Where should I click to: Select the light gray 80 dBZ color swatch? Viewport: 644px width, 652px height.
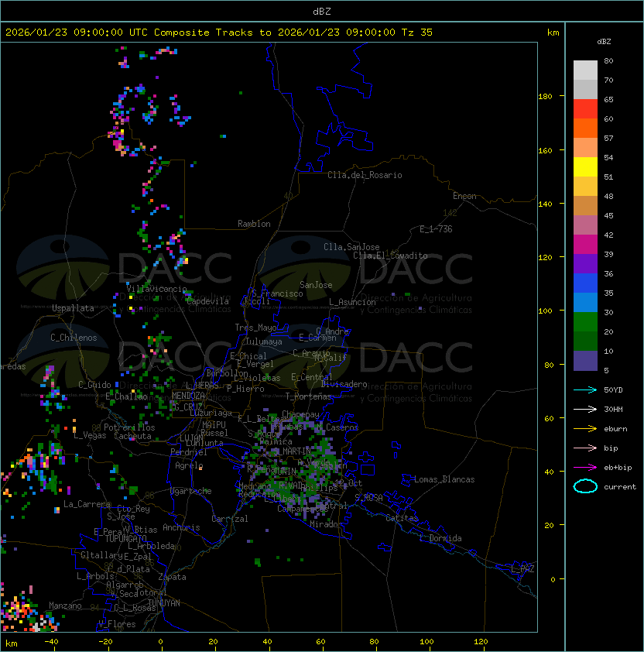[585, 70]
